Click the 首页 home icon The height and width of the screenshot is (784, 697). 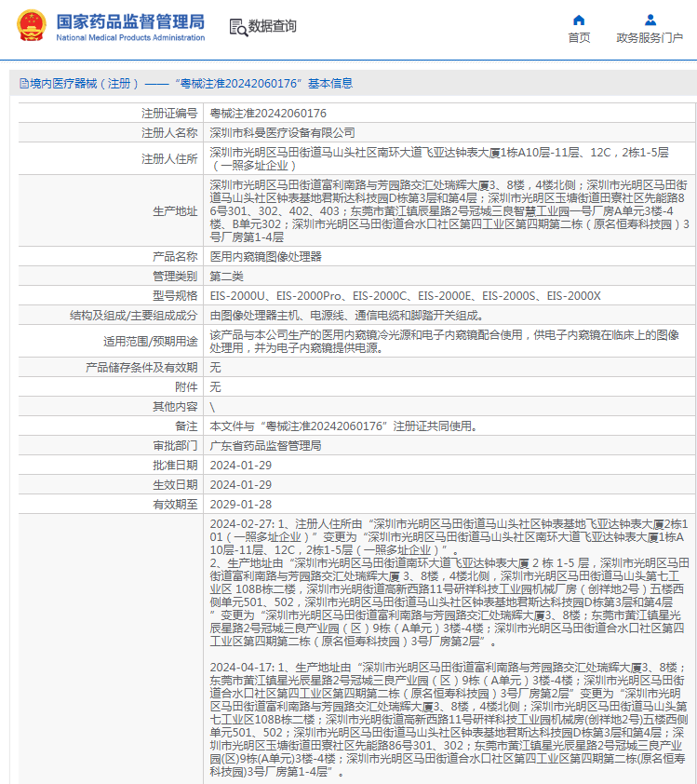pyautogui.click(x=579, y=20)
